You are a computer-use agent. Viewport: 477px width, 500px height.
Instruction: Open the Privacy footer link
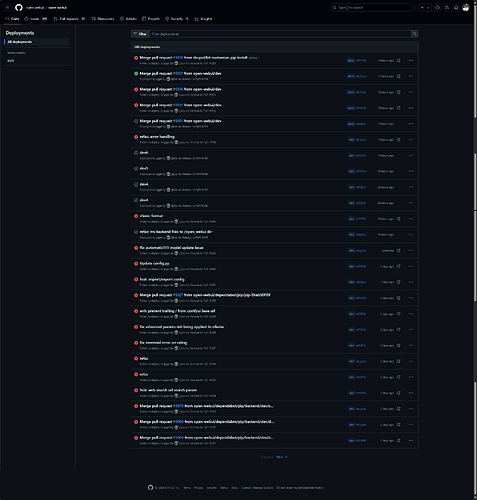(x=198, y=488)
